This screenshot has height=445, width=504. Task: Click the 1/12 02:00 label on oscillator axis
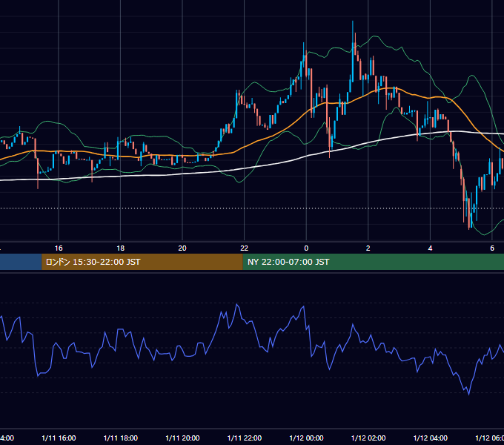pos(368,438)
